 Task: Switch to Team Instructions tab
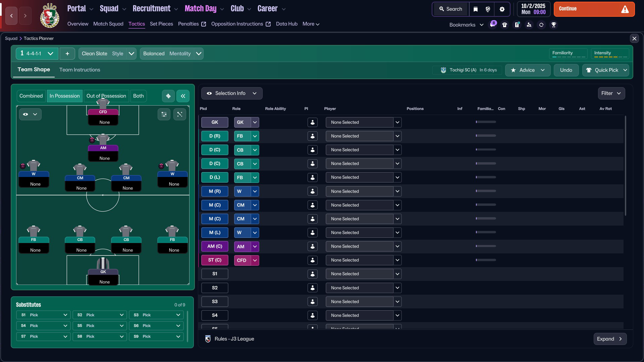pyautogui.click(x=80, y=70)
